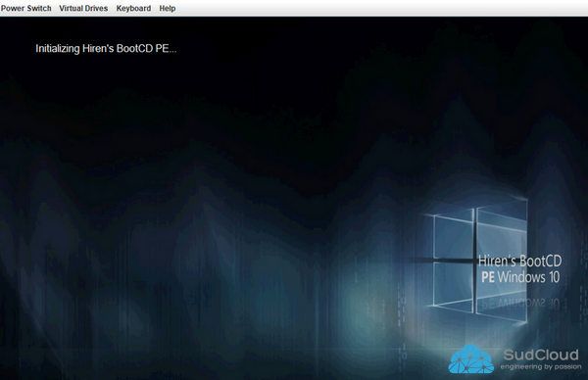
Task: Open the Help menu
Action: [x=168, y=8]
